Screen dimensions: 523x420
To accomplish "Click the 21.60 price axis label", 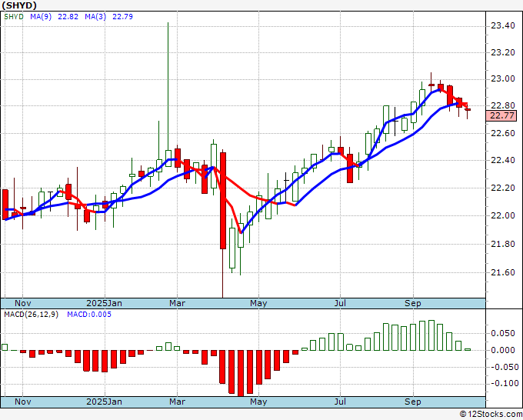I will [x=503, y=272].
